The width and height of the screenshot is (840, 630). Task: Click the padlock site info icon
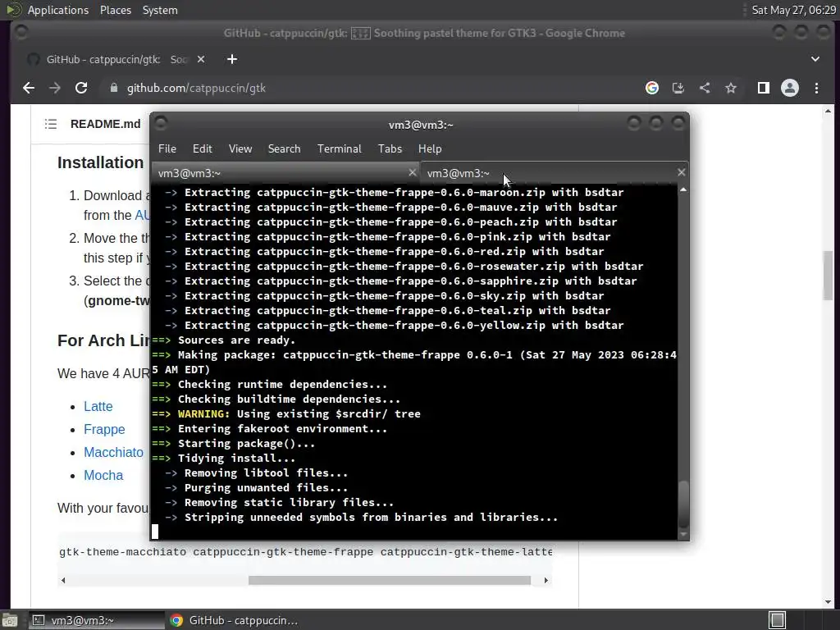tap(113, 89)
